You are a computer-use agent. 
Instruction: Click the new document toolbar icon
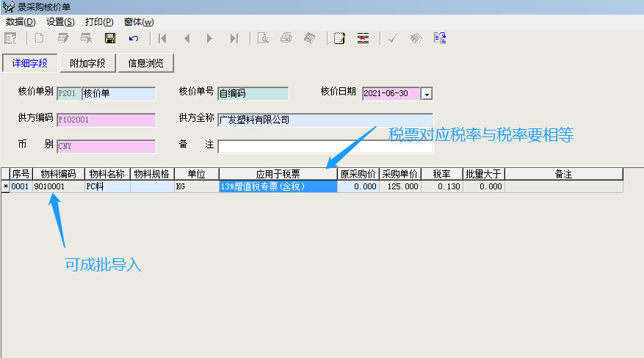pyautogui.click(x=40, y=38)
